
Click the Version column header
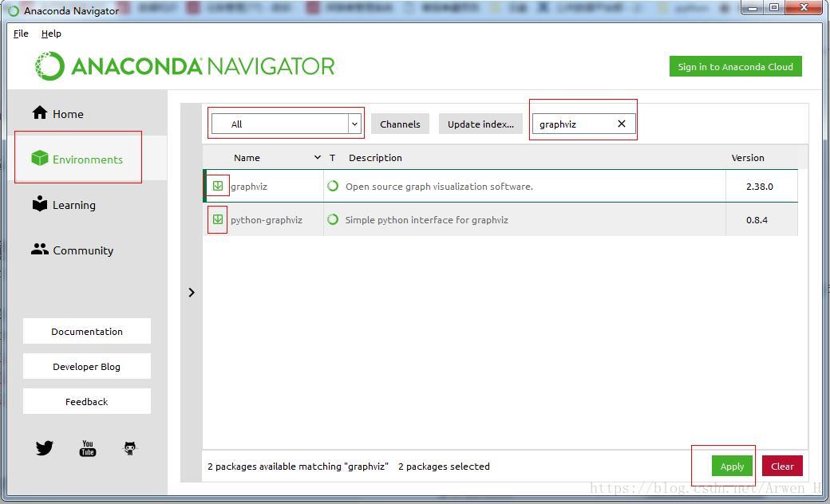pos(748,158)
